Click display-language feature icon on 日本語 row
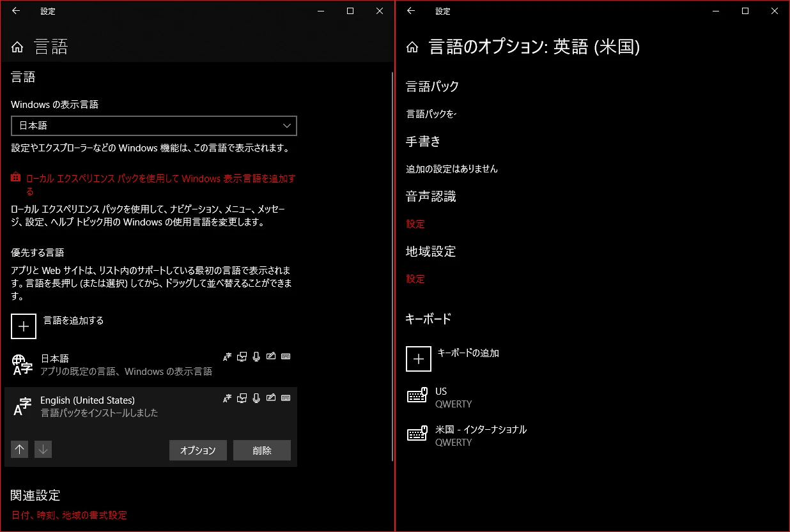Screen dimensions: 790x532 (227, 357)
